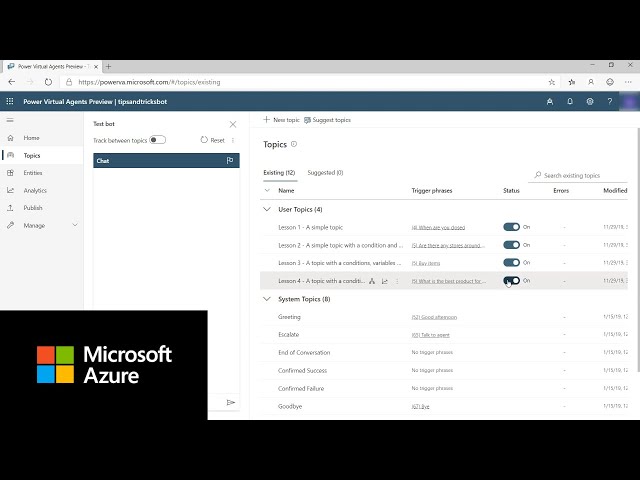View Lesson 4 analytics icon
640x480 pixels.
[384, 281]
